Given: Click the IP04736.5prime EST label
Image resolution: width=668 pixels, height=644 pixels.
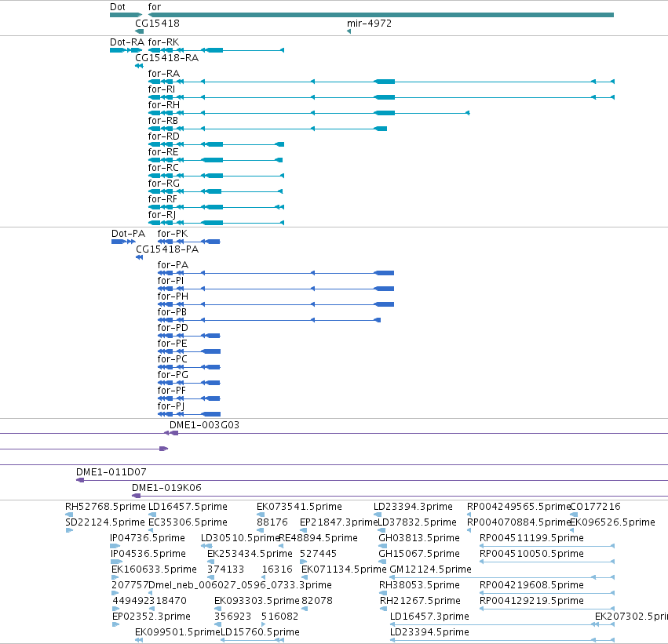Looking at the screenshot, I should coord(148,538).
